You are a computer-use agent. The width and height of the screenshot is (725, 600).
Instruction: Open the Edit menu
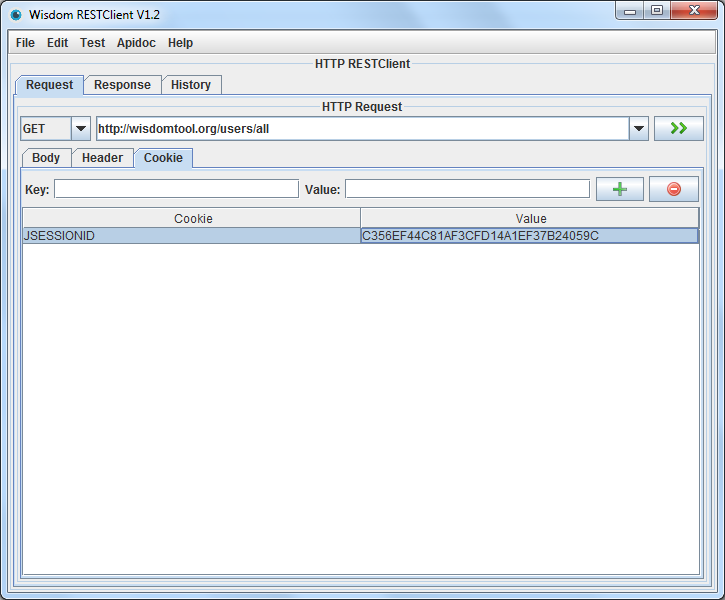(57, 43)
